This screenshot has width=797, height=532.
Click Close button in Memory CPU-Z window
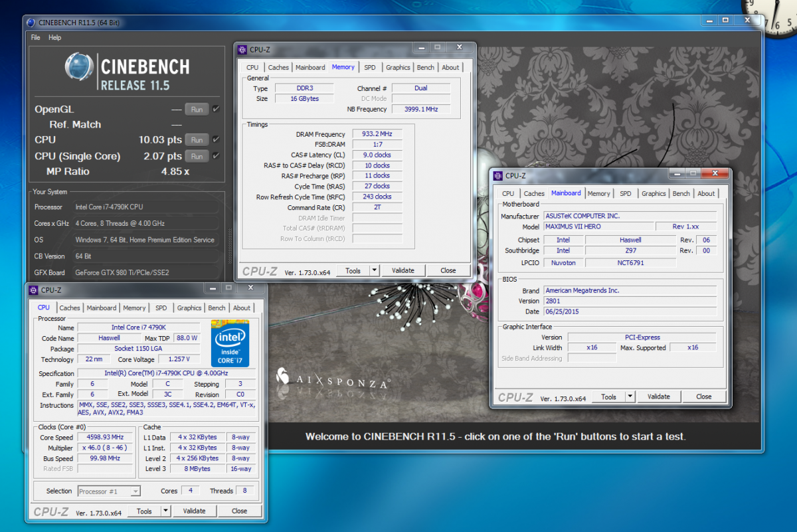(448, 270)
